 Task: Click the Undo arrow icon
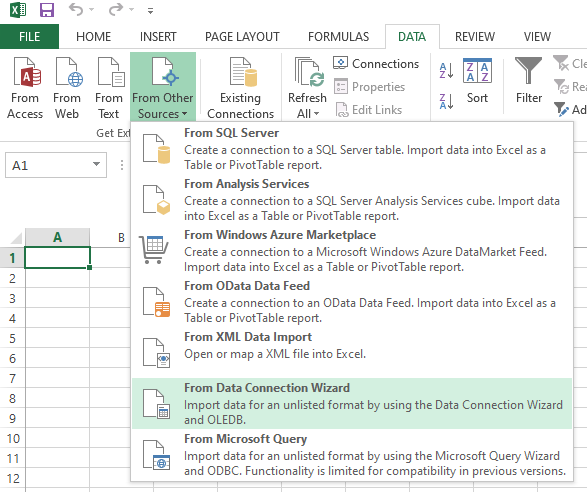76,10
